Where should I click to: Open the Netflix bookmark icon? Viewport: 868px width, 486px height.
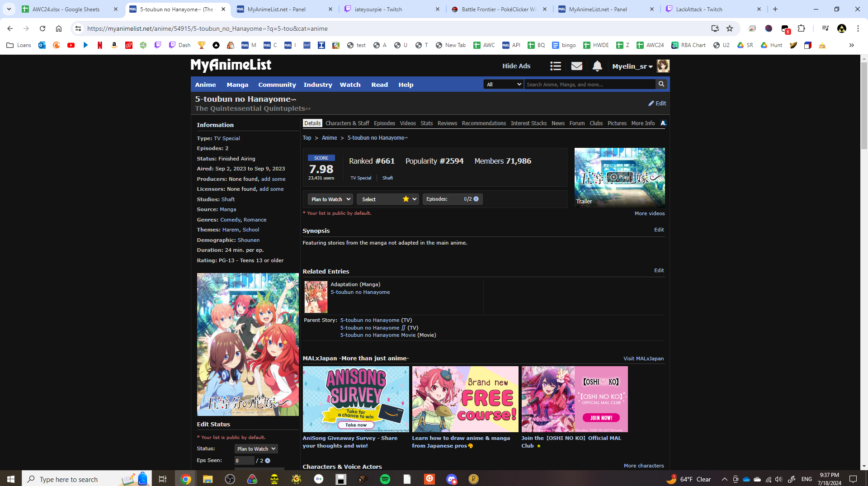[x=100, y=45]
